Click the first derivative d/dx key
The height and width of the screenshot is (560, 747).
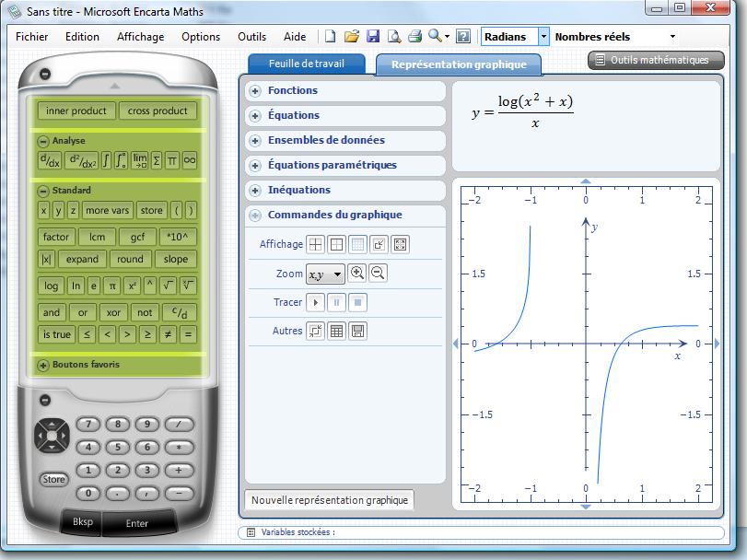tap(50, 160)
